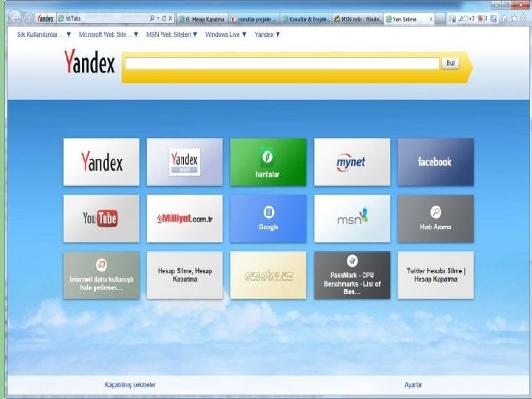This screenshot has height=399, width=532.
Task: Open the green haritalar tile
Action: [268, 162]
